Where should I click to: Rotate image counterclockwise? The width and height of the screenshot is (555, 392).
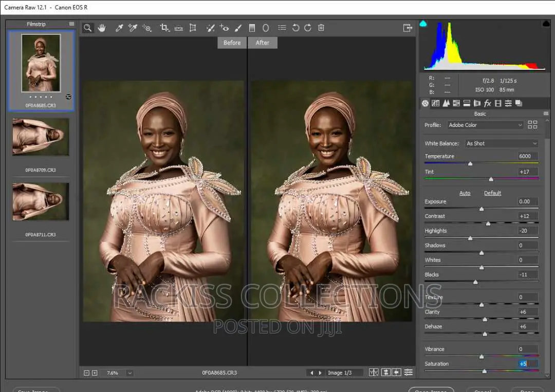click(x=295, y=28)
